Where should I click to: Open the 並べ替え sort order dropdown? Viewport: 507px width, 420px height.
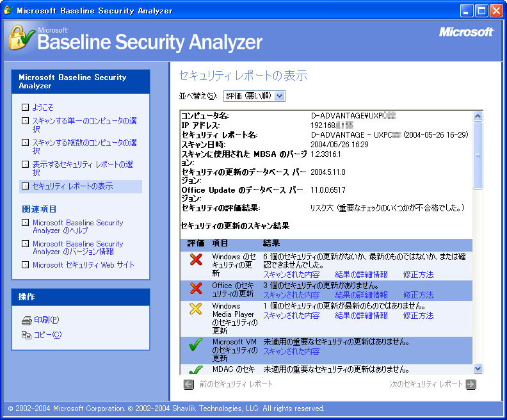tap(254, 96)
